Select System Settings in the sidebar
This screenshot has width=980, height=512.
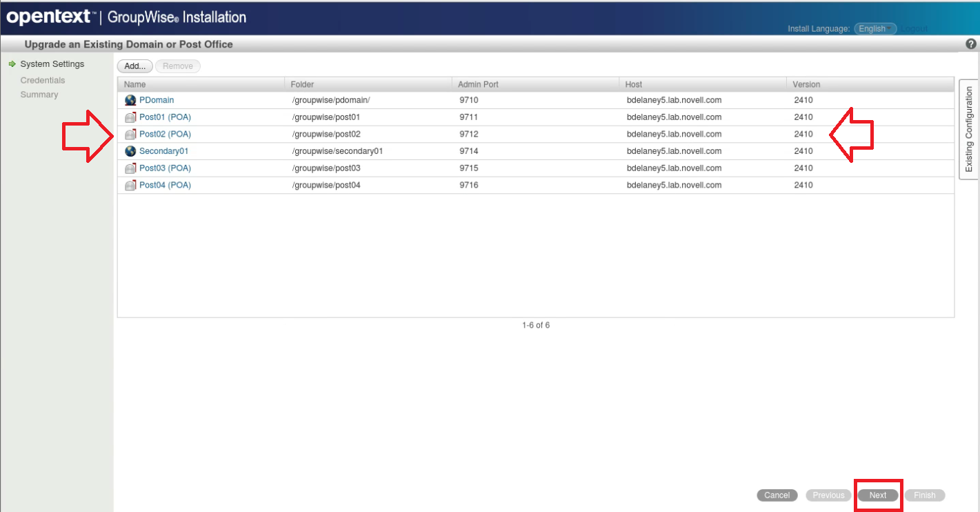tap(52, 63)
